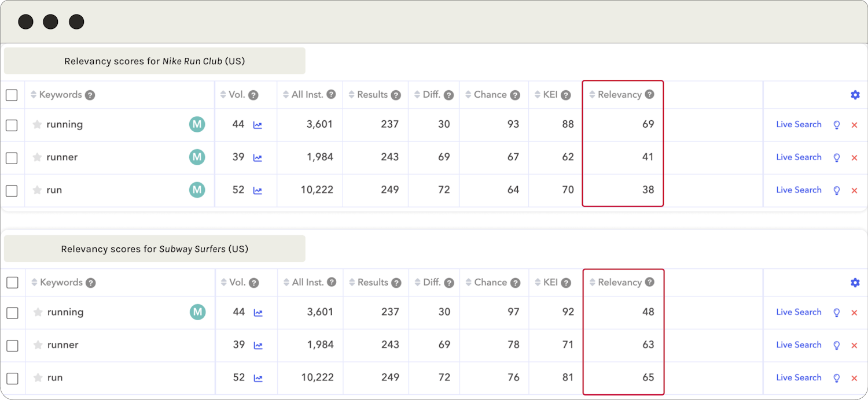Tick the 'run' row checkbox in Subway Surfers table

12,378
